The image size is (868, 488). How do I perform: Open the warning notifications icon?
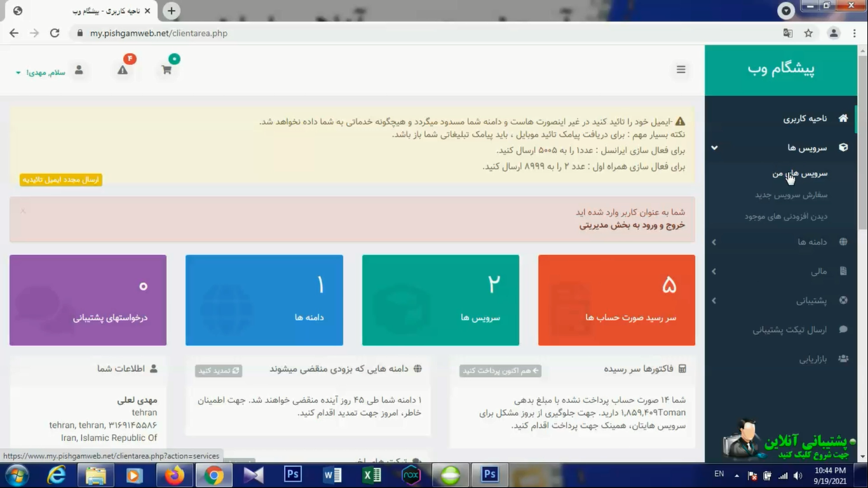[123, 70]
